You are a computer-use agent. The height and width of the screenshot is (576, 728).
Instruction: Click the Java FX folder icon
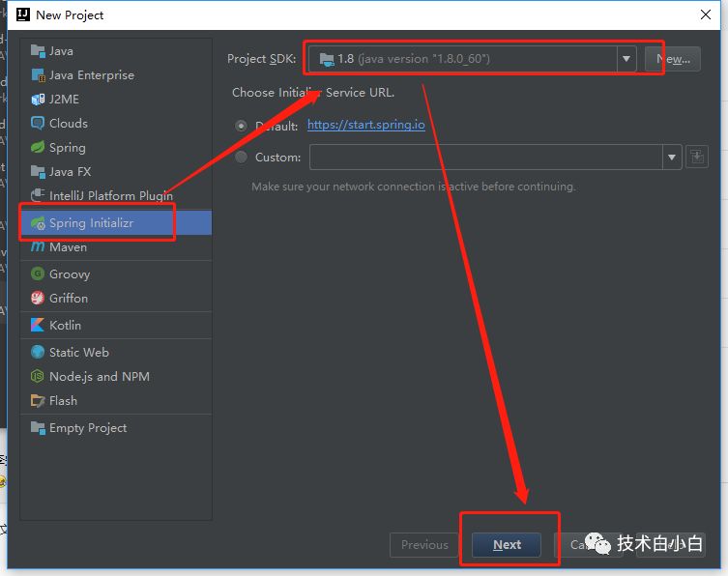click(38, 171)
